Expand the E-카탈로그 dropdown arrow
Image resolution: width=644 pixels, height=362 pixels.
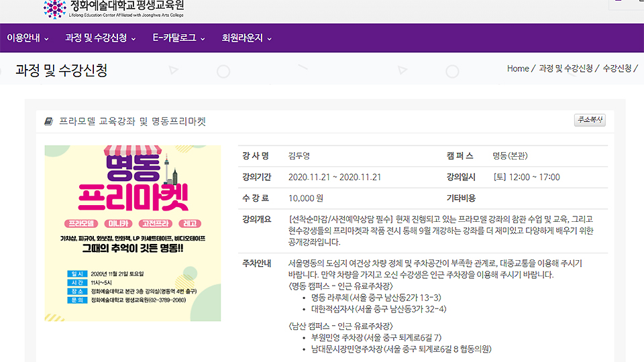tap(202, 39)
